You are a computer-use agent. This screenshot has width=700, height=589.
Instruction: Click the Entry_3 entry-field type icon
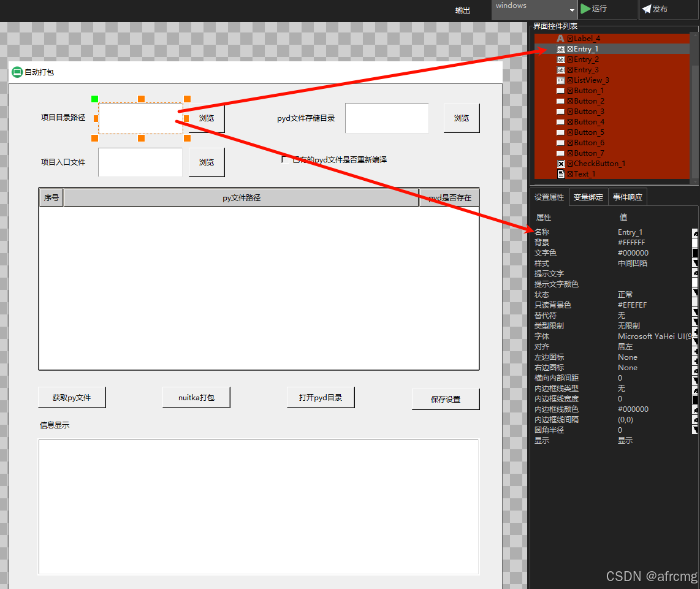pyautogui.click(x=561, y=70)
